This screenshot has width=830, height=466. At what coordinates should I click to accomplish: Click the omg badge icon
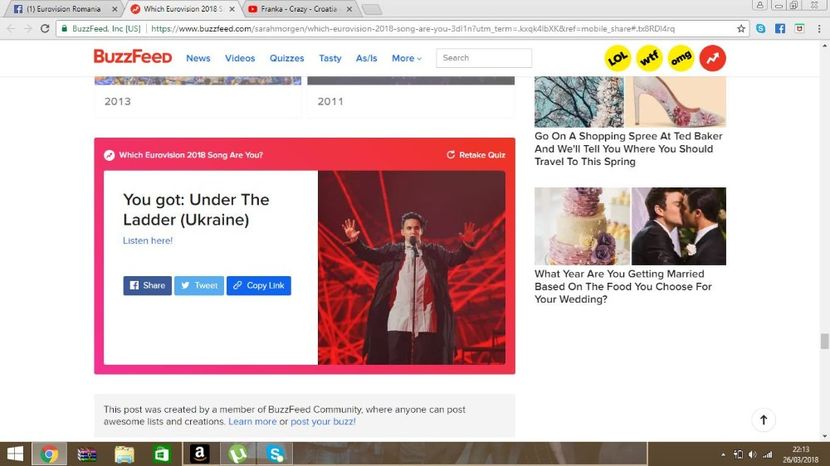click(x=681, y=58)
